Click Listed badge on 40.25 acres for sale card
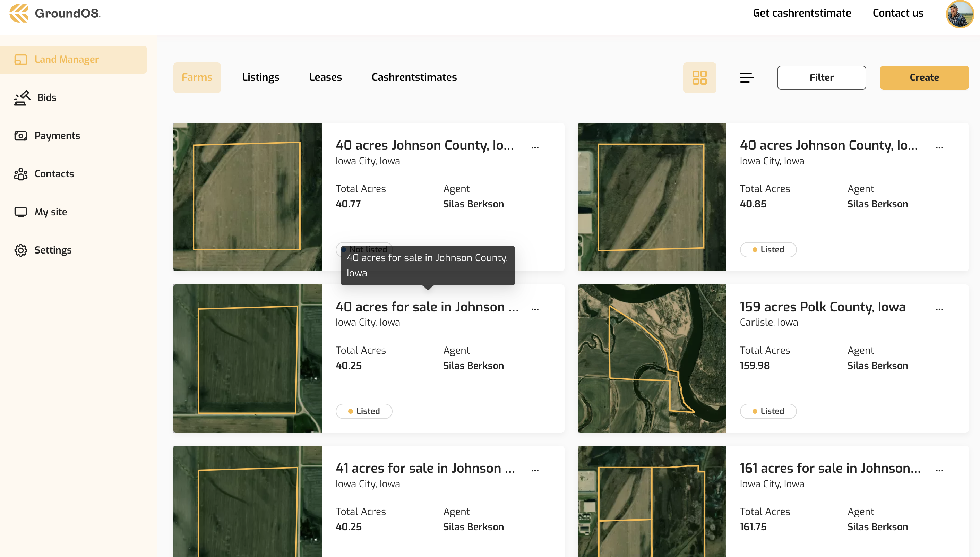Viewport: 980px width, 557px height. tap(364, 411)
